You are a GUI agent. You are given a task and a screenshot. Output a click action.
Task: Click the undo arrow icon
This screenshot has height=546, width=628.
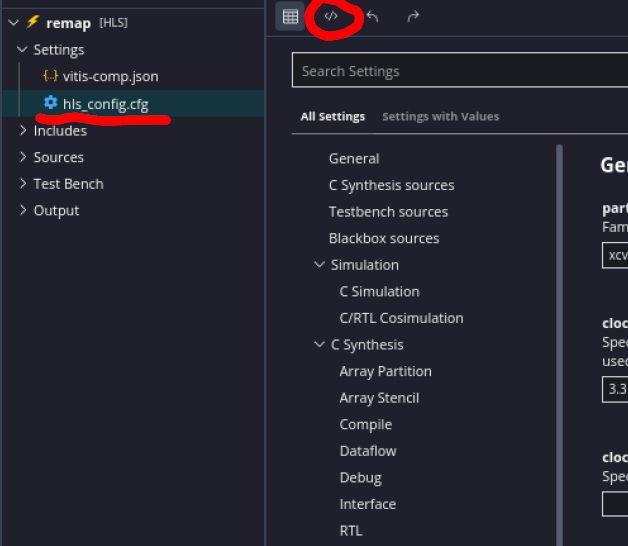point(373,16)
